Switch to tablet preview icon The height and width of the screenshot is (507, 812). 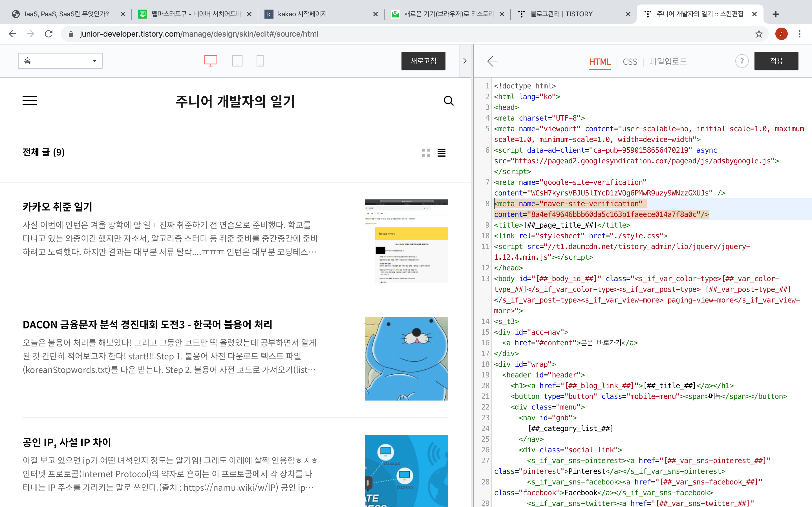[237, 61]
